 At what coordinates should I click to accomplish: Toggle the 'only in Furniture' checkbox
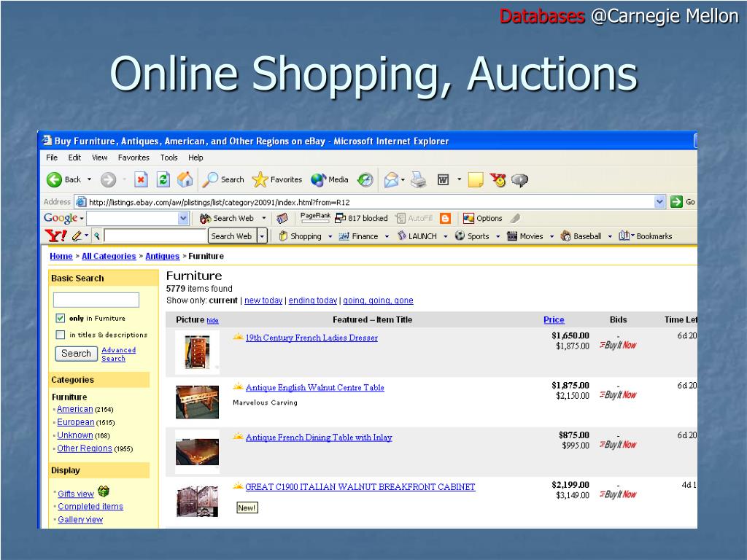pyautogui.click(x=60, y=318)
